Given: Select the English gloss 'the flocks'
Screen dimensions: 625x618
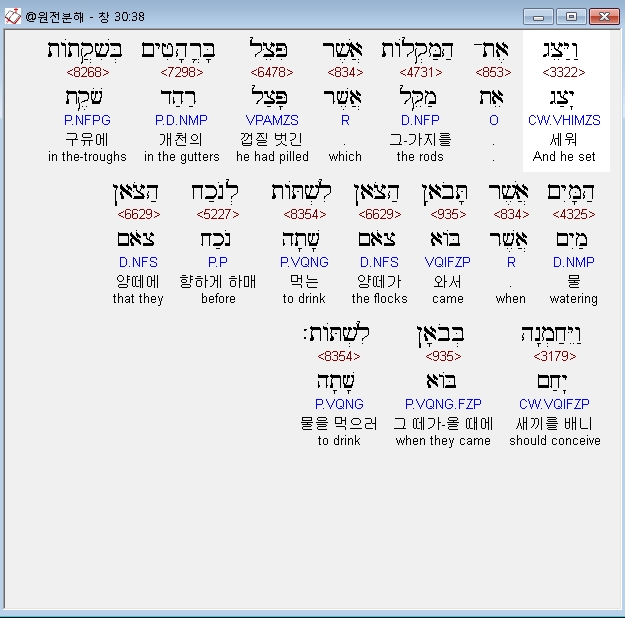Looking at the screenshot, I should [379, 299].
